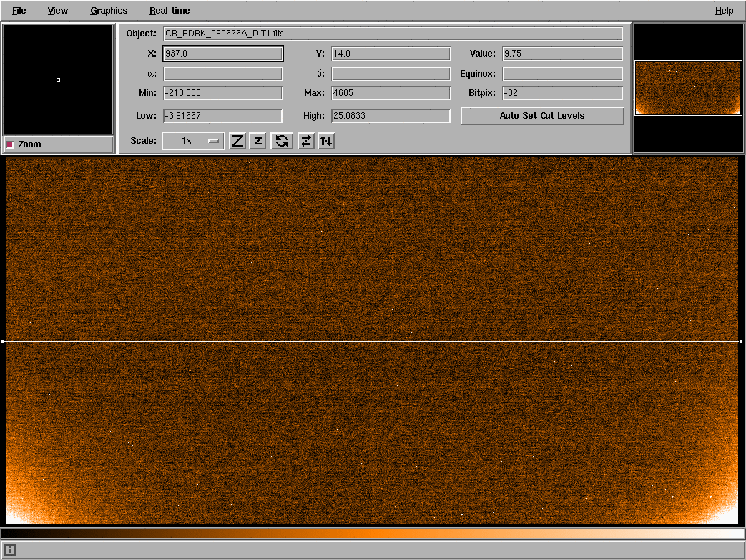Click the colormap ramp bar
The image size is (746, 560).
(x=373, y=534)
